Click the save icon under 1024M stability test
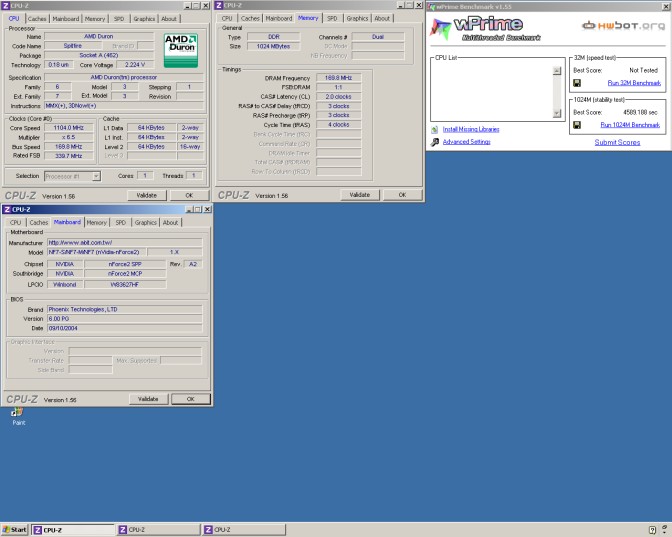 577,125
